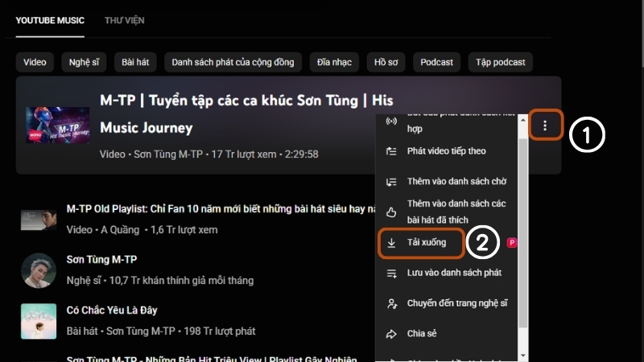Open the Có Chắc Yêu Là Đây cover art
644x362 pixels.
(x=39, y=321)
